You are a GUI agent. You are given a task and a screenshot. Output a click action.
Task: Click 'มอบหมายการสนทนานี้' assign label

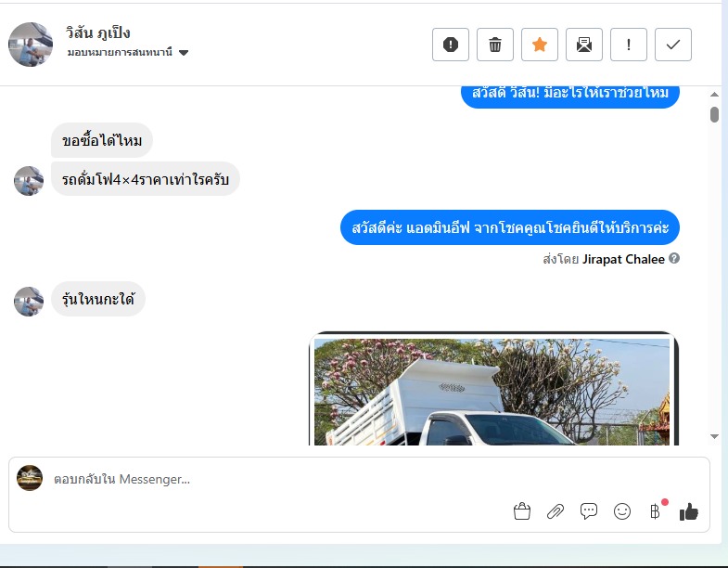120,52
